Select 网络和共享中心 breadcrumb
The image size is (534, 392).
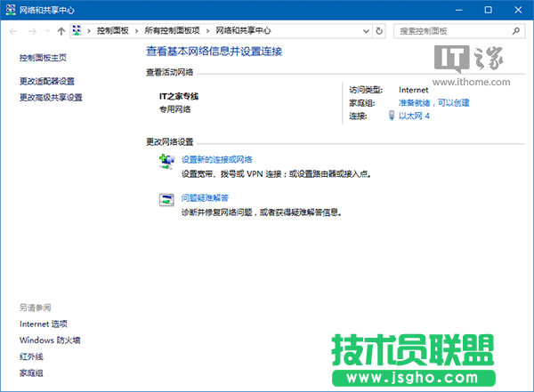point(243,30)
